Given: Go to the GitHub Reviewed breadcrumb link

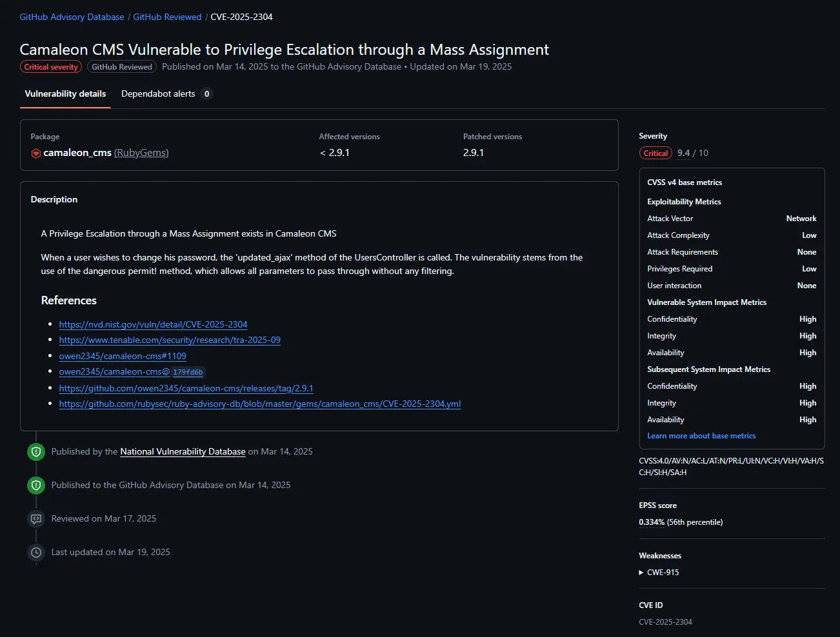Looking at the screenshot, I should coord(167,17).
